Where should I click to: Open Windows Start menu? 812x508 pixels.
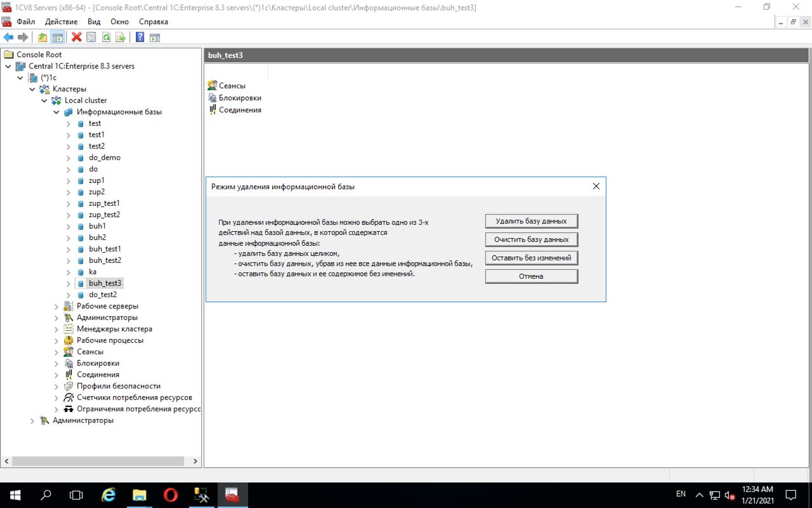(x=15, y=495)
